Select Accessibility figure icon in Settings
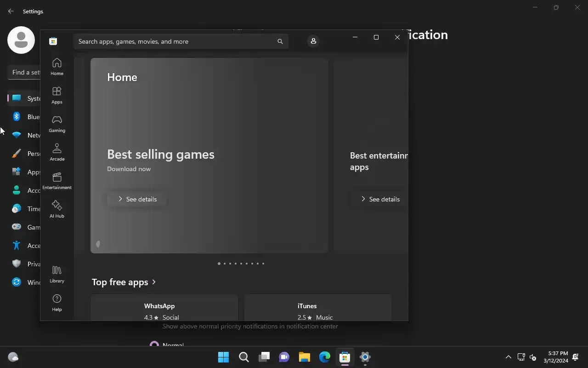 click(x=17, y=246)
